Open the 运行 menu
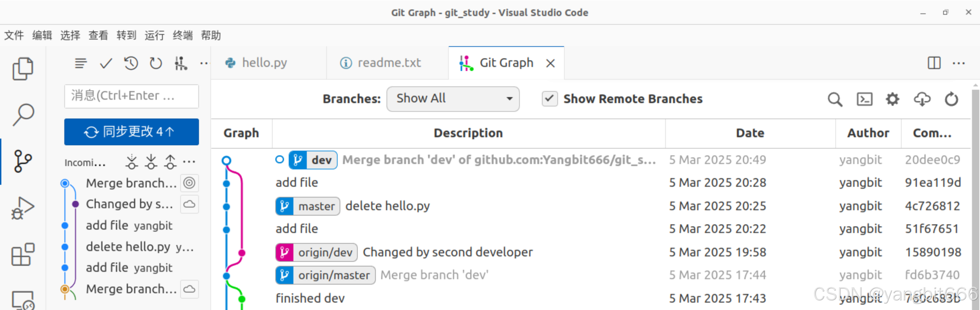The image size is (980, 310). 155,35
